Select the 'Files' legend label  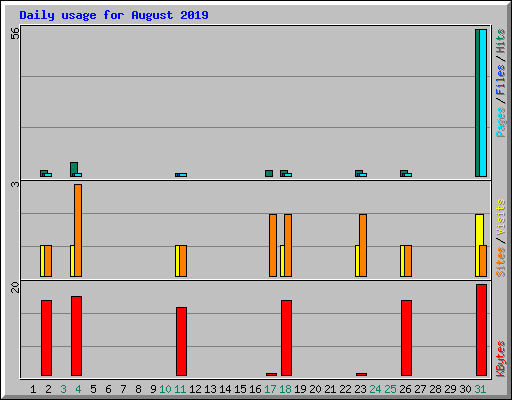(501, 80)
